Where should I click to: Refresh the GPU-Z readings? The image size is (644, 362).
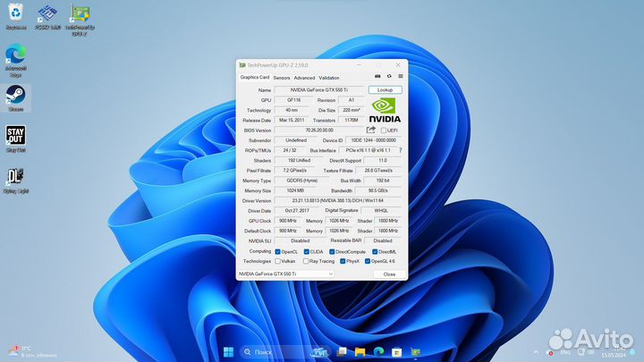click(x=389, y=76)
